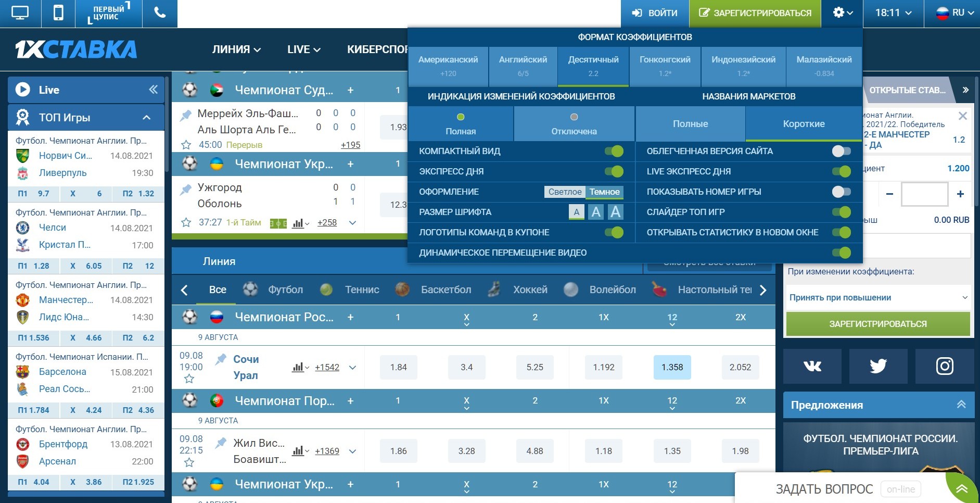Toggle Динамическое перемещение видео switch

tap(842, 253)
